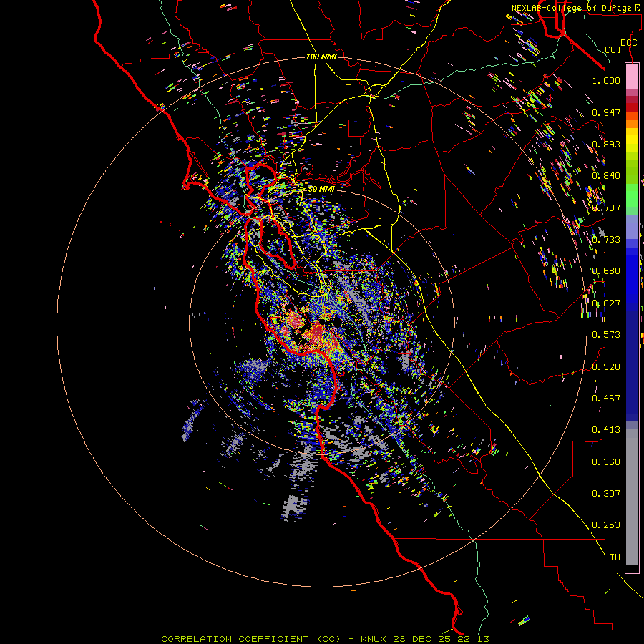Pick the dark red segment of color bar

point(632,107)
